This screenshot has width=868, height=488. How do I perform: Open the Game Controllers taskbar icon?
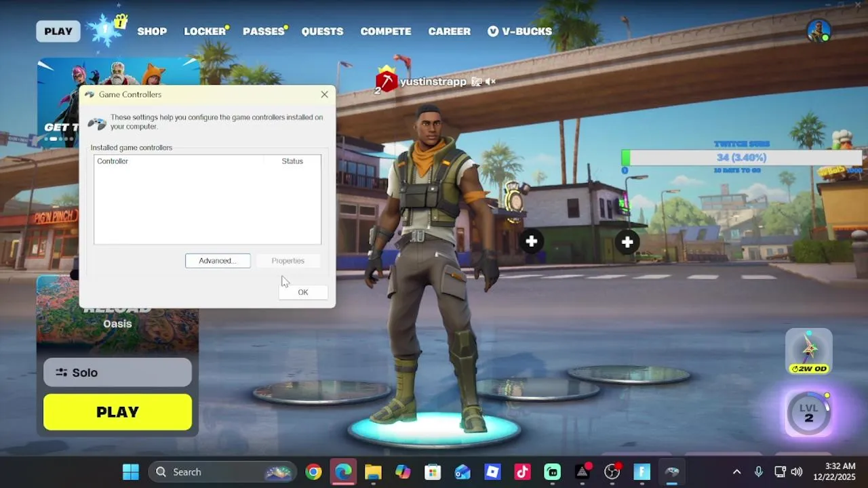[672, 472]
